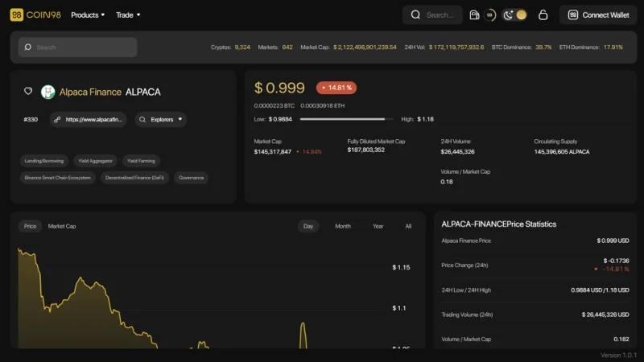Click the Low/High price range bar
The height and width of the screenshot is (362, 644).
[346, 119]
